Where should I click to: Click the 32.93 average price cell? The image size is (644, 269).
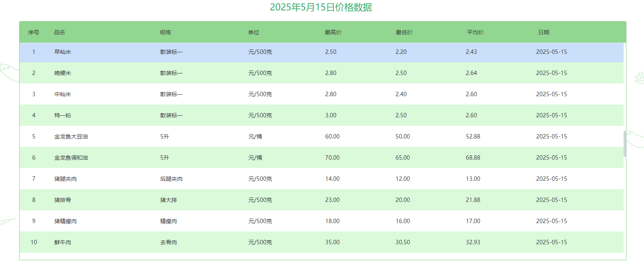click(x=473, y=242)
